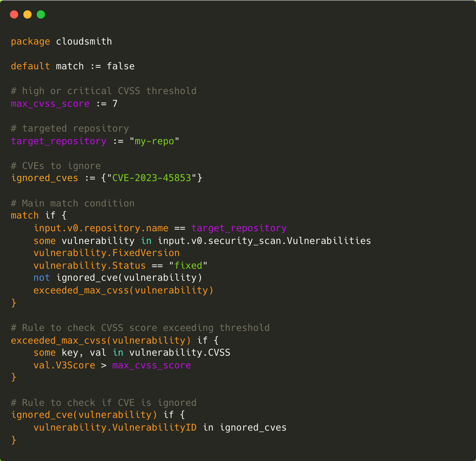The height and width of the screenshot is (461, 476).
Task: Click the word 'cloudsmith' after package
Action: (84, 42)
